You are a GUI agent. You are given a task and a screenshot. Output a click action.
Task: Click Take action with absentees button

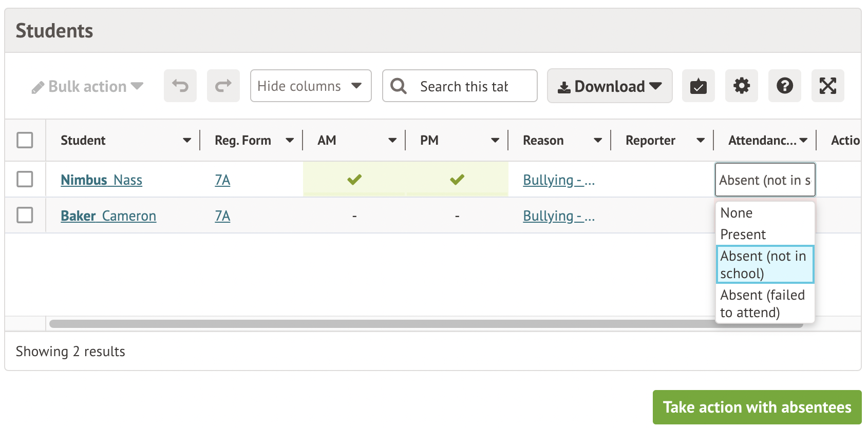coord(757,407)
